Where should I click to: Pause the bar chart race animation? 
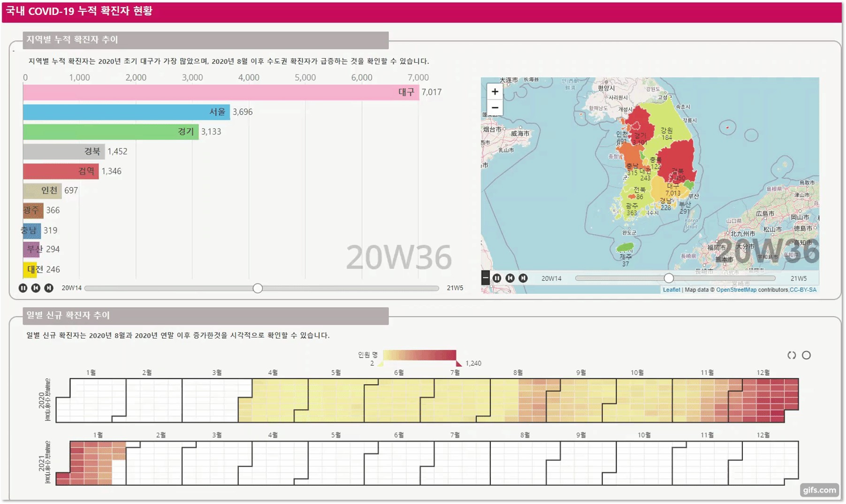click(23, 288)
